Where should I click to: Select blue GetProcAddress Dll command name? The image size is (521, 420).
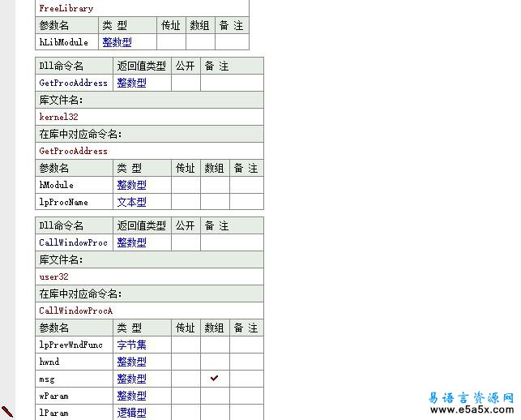(73, 83)
